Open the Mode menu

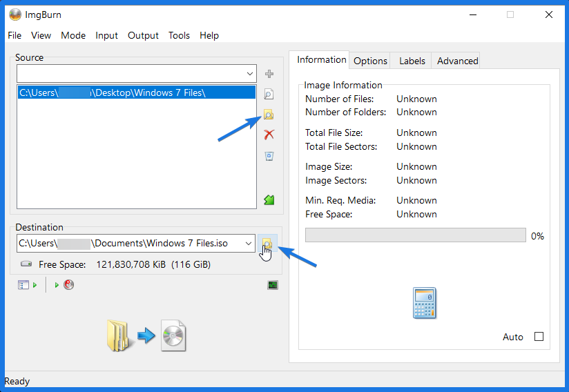tap(73, 35)
